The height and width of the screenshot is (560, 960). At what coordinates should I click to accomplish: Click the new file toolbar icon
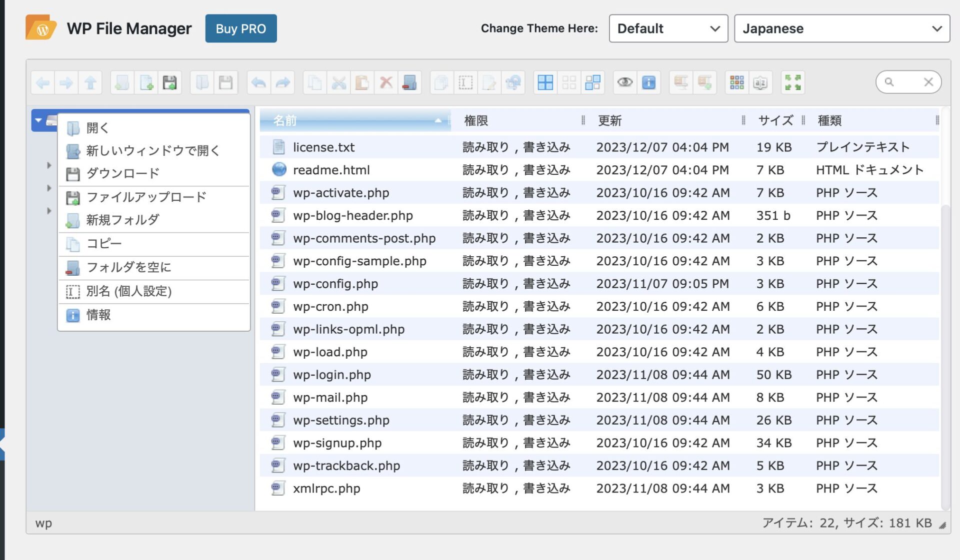(x=146, y=82)
